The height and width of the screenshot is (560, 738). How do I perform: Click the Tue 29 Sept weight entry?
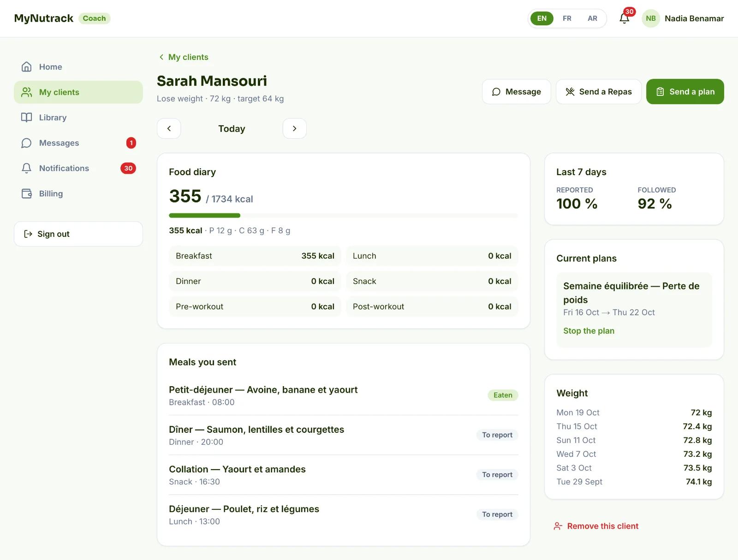tap(634, 482)
